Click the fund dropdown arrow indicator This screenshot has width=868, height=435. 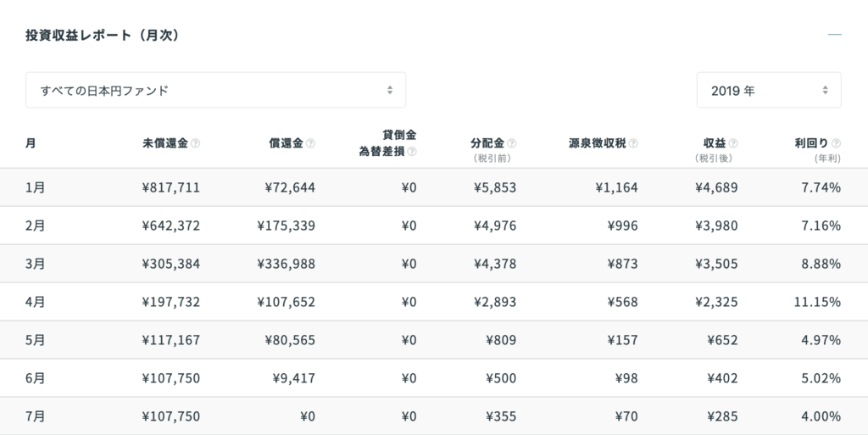click(x=390, y=90)
